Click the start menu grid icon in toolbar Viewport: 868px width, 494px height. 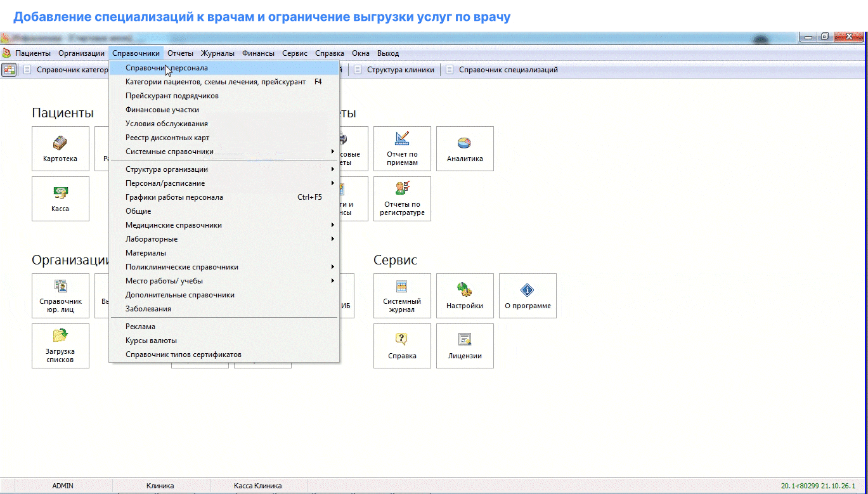click(9, 70)
